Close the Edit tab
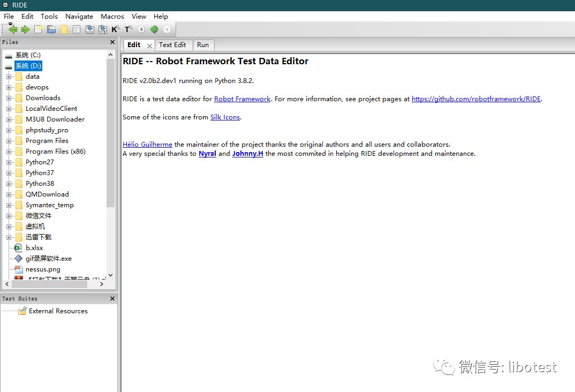Viewport: 575px width, 392px height. pos(149,46)
